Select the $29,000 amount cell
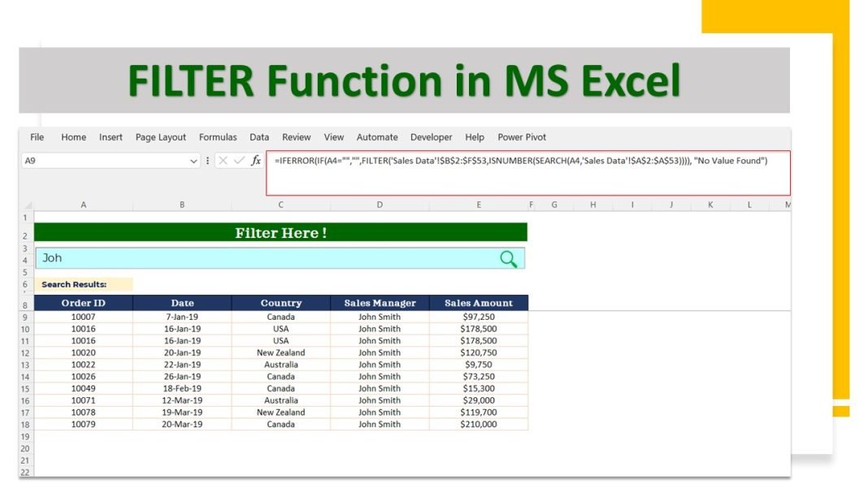The width and height of the screenshot is (868, 488). 479,400
